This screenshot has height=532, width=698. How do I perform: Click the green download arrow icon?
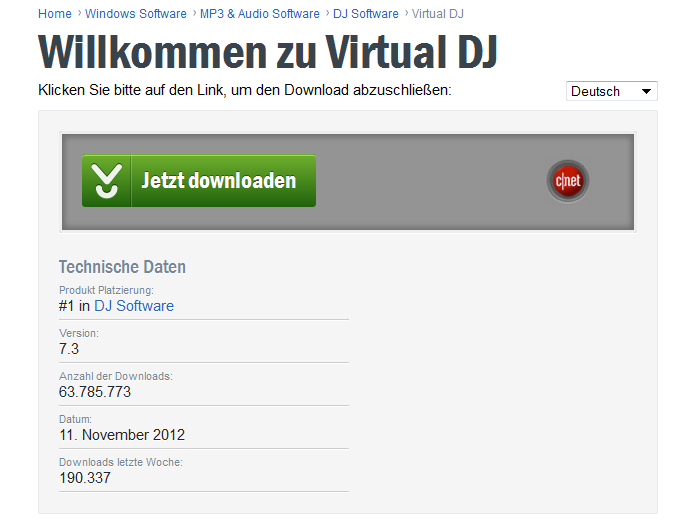(x=106, y=181)
